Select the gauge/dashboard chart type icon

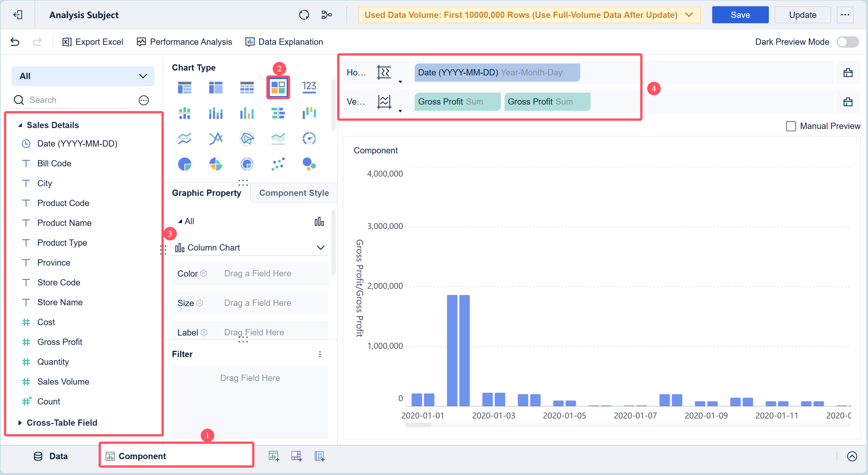click(309, 139)
